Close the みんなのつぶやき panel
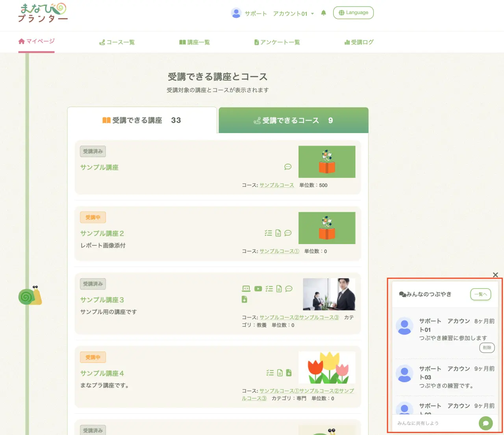 point(495,275)
